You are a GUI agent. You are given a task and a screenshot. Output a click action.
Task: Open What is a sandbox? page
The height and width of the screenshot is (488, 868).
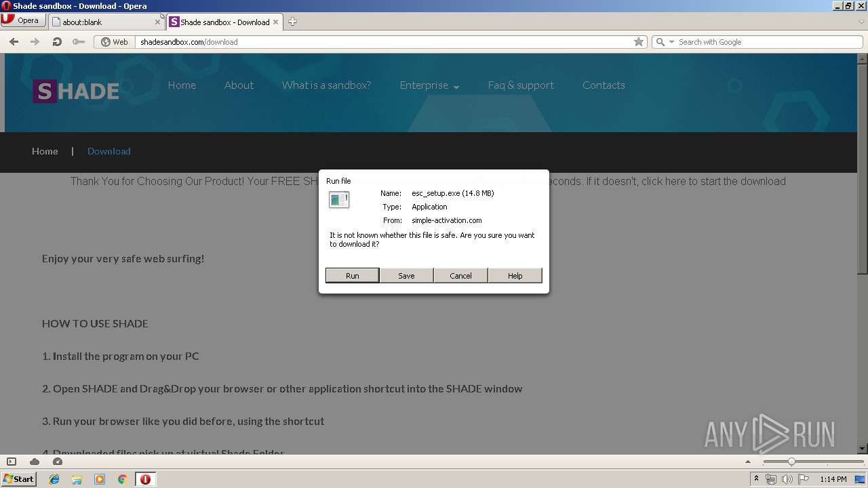326,85
